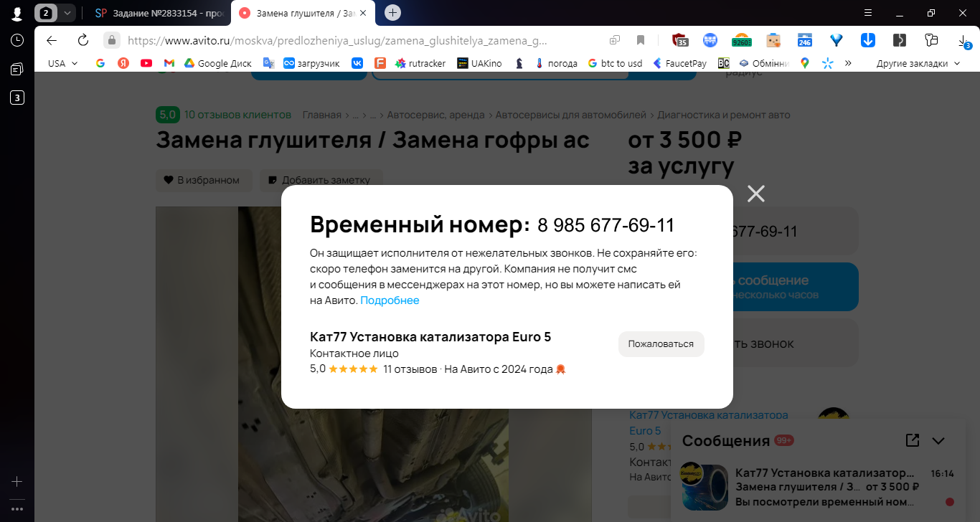
Task: Click the address bar URL field
Action: point(337,40)
